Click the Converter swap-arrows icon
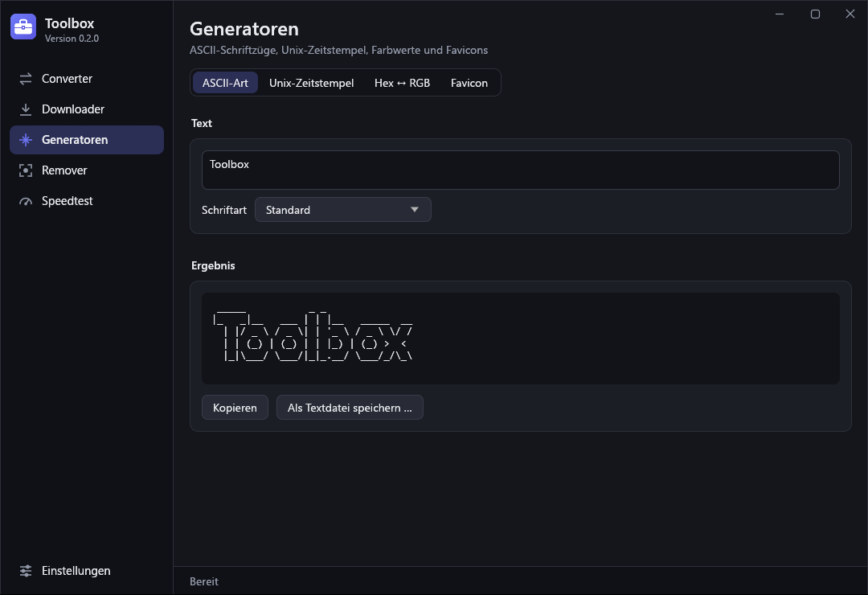This screenshot has height=595, width=868. pyautogui.click(x=26, y=79)
